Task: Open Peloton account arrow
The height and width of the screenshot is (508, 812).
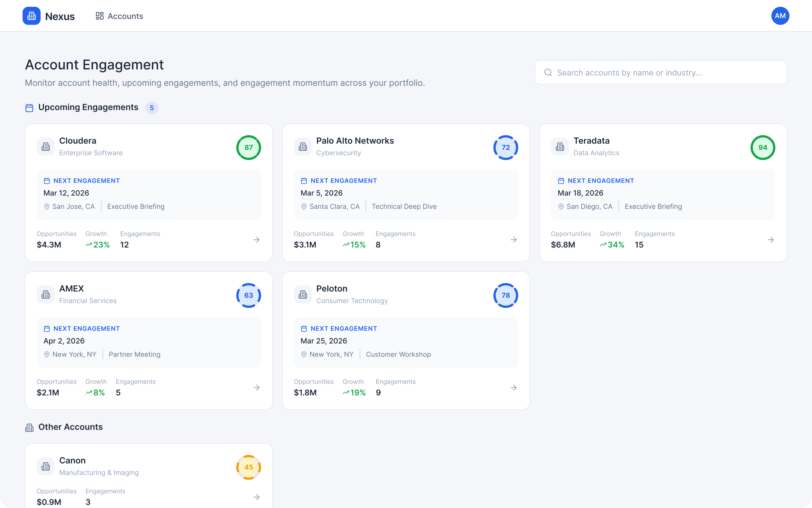Action: click(x=514, y=388)
